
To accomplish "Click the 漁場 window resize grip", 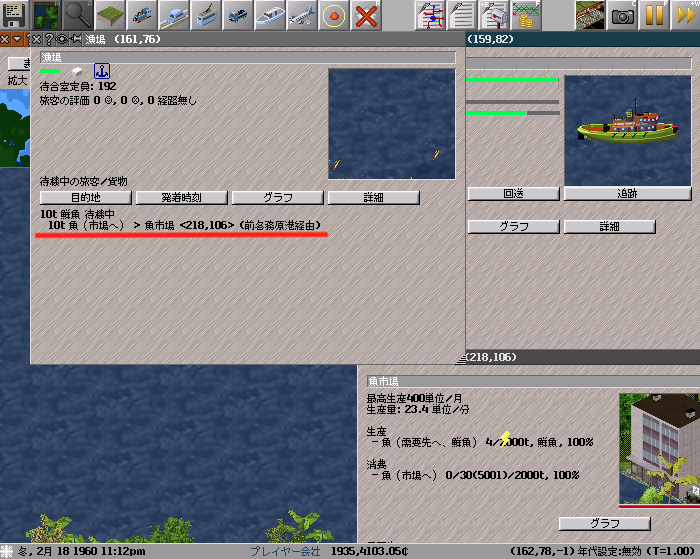I will tap(461, 359).
